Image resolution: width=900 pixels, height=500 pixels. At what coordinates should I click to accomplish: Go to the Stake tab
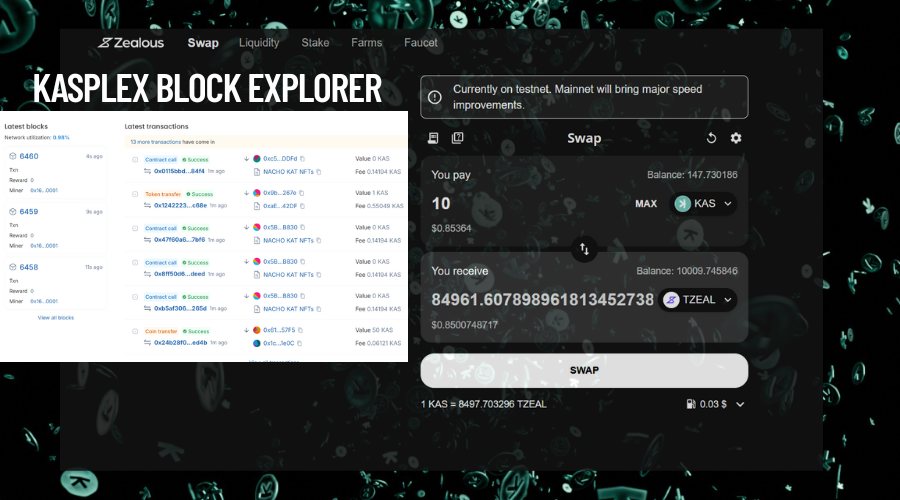315,42
